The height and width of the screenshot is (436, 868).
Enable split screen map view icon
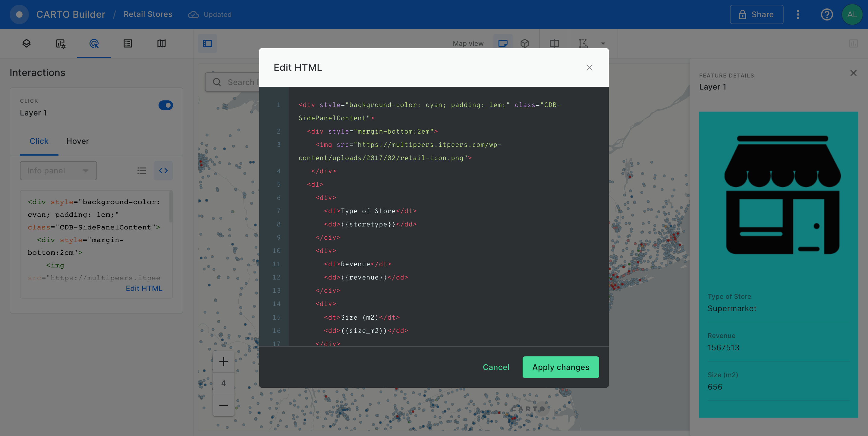(554, 43)
